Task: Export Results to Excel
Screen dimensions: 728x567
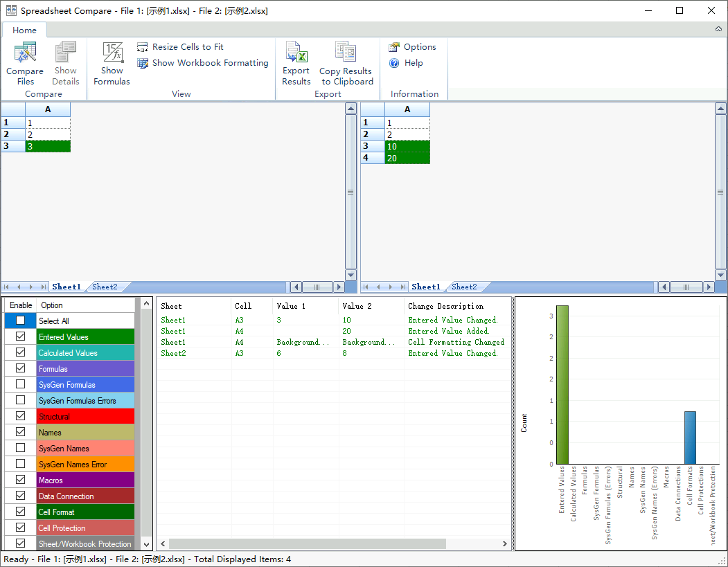Action: click(x=296, y=64)
